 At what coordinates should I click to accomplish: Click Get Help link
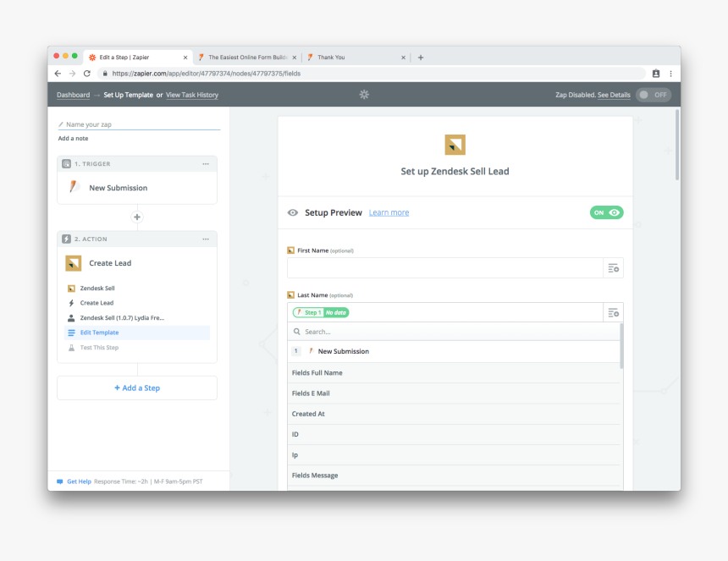pyautogui.click(x=79, y=481)
